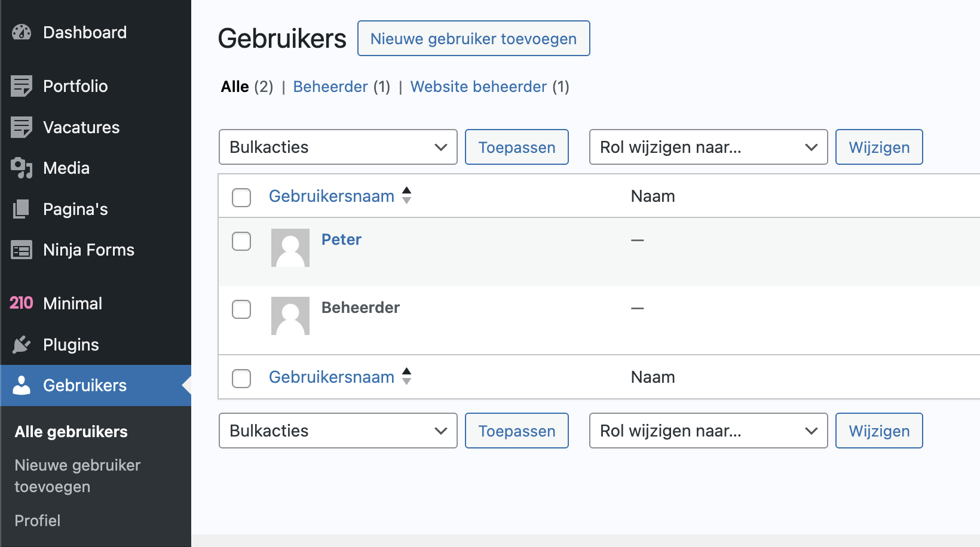Open the top Bulkacties dropdown
980x547 pixels.
[338, 147]
